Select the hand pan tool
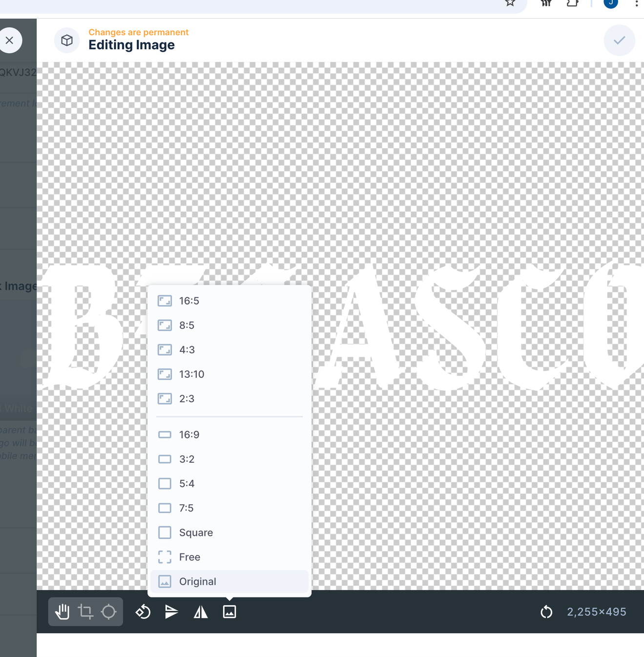 click(x=62, y=612)
